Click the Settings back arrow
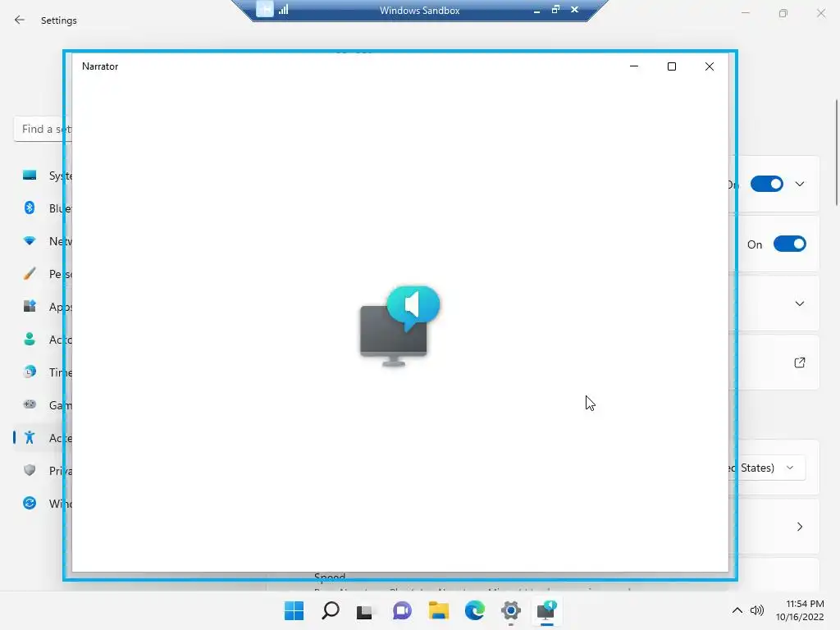The width and height of the screenshot is (840, 630). point(20,20)
